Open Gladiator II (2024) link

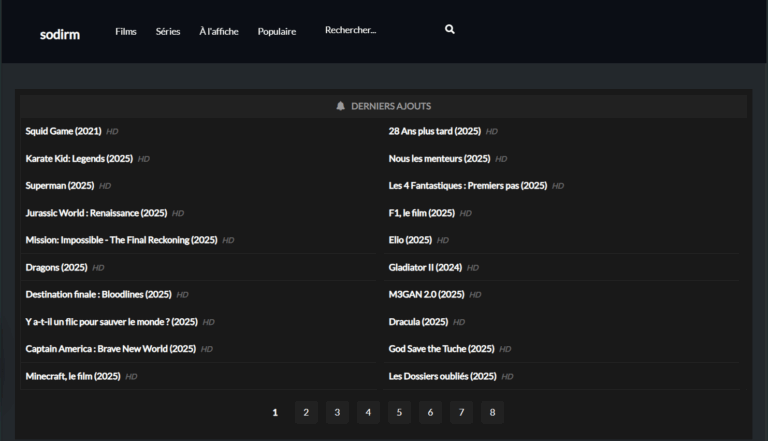[x=425, y=267]
